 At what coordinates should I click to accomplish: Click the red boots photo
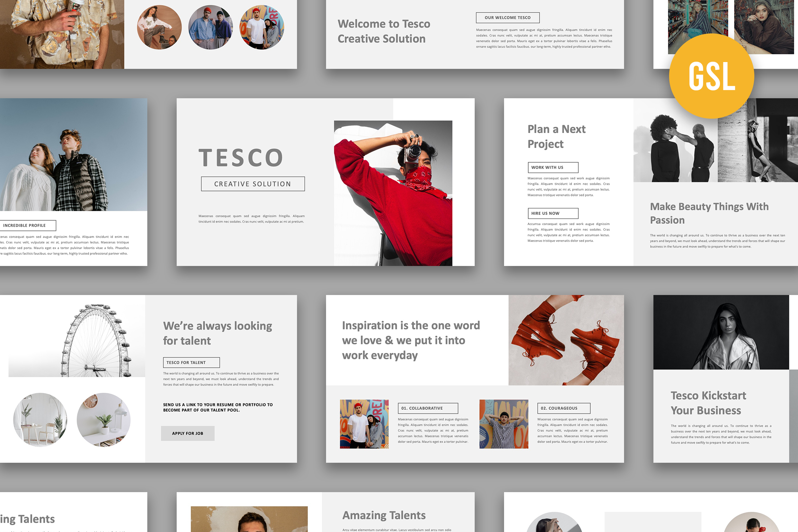pos(566,340)
